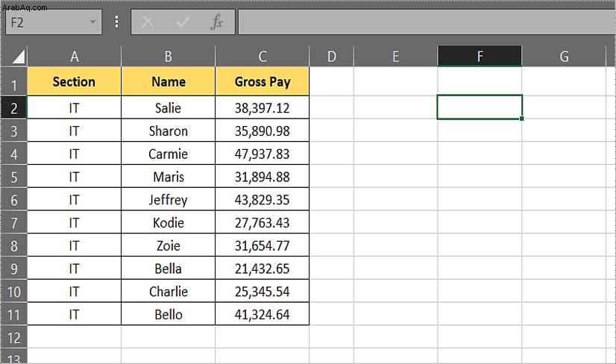Select row 2 header
This screenshot has height=364, width=616.
pyautogui.click(x=13, y=107)
